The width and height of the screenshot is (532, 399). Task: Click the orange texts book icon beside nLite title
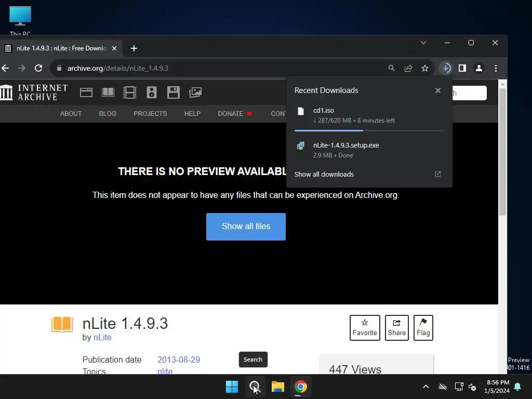pos(62,324)
